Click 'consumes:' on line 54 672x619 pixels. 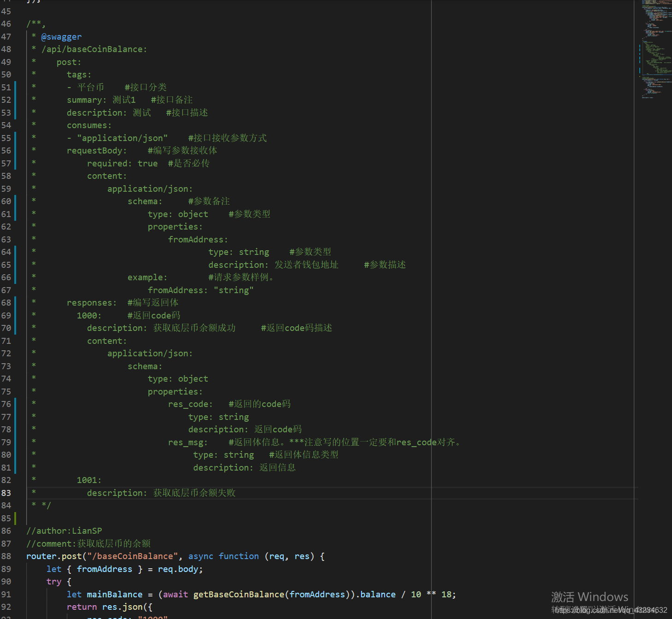(x=89, y=125)
